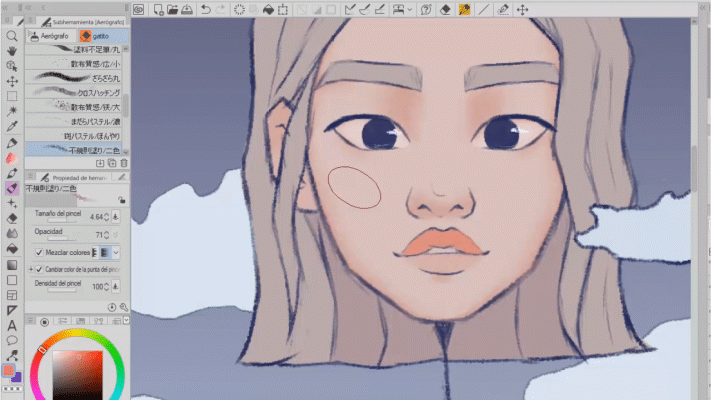Duplicate the selected sub tool
Viewport: 711px width, 400px height.
point(112,163)
